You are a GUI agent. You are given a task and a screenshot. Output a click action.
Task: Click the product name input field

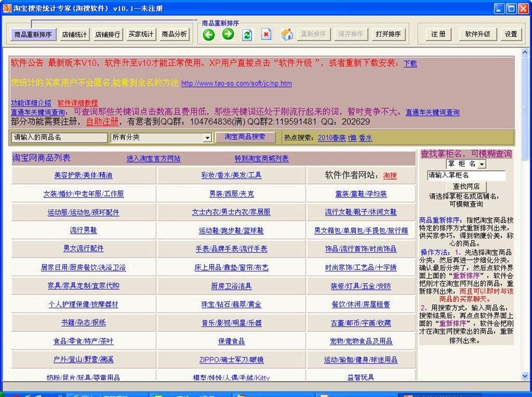(59, 137)
